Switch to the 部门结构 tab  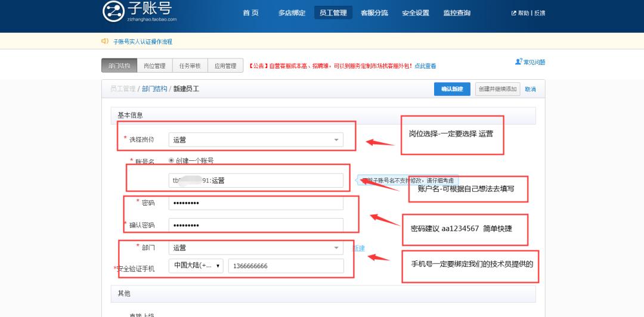[119, 66]
